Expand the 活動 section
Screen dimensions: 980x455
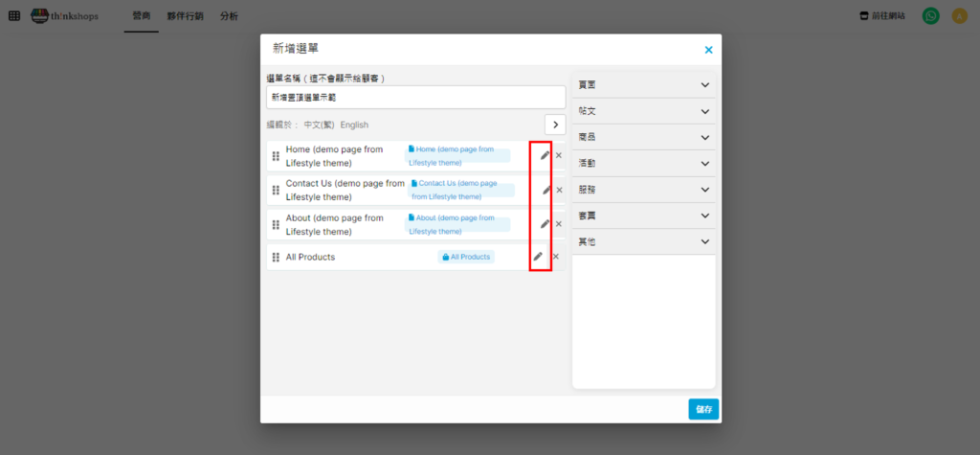click(644, 164)
